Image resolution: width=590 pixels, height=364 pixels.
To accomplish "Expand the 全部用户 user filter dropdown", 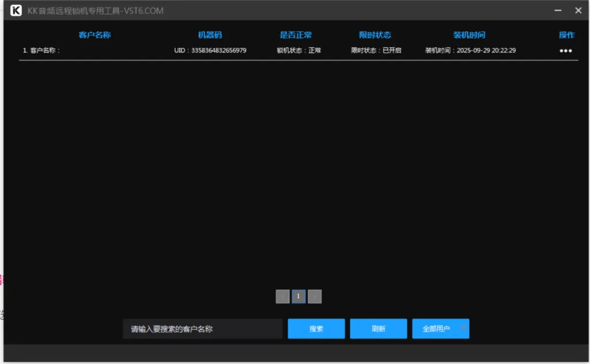I will tap(441, 328).
